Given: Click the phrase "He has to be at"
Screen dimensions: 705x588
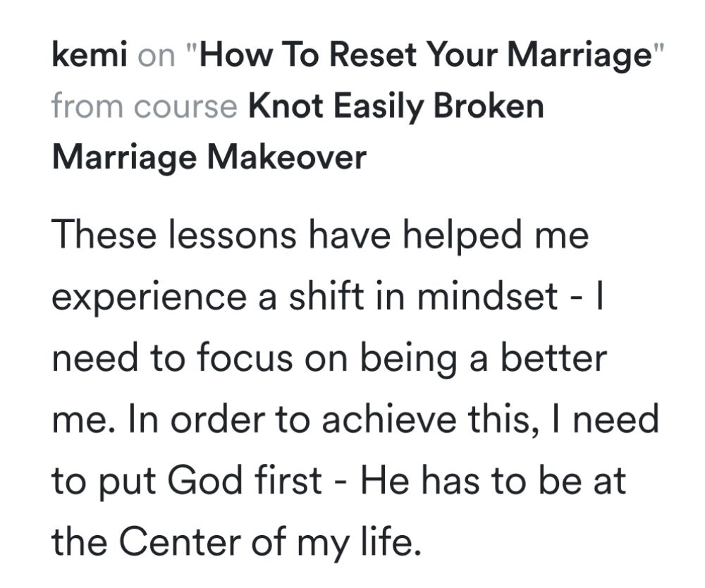Looking at the screenshot, I should tap(493, 480).
